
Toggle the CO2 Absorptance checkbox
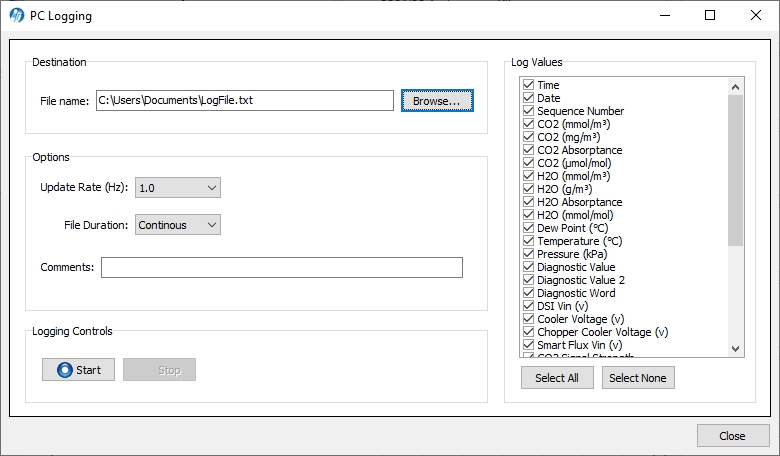[528, 150]
